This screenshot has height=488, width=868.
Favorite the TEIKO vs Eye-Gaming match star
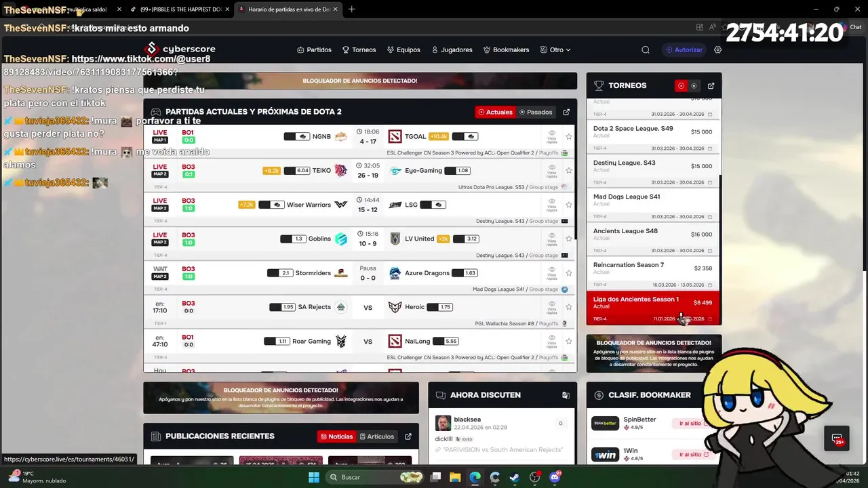click(568, 171)
